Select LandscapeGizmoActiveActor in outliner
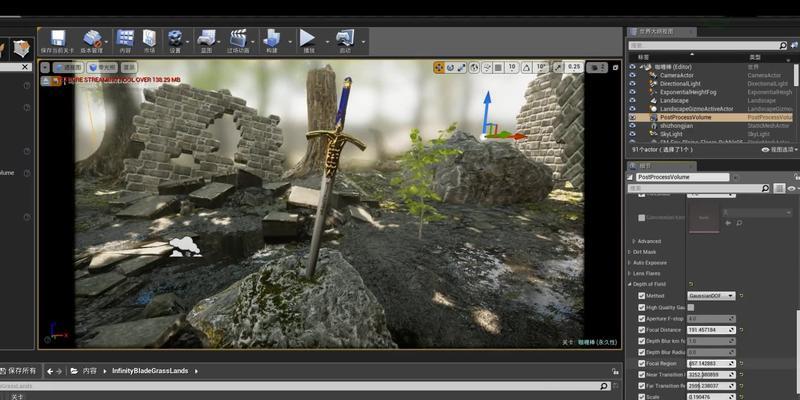Viewport: 800px width, 400px height. 696,109
